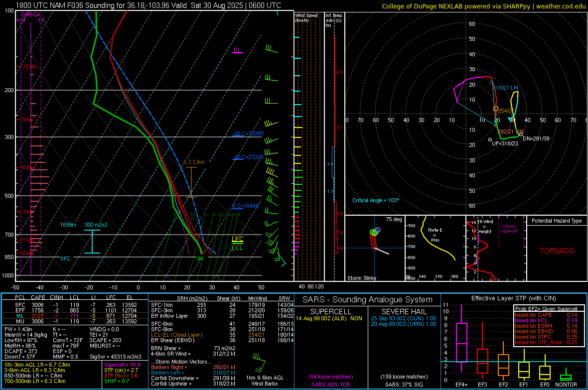Click the sounding title with valid time
Screen dimensions: 588x390
click(x=148, y=5)
